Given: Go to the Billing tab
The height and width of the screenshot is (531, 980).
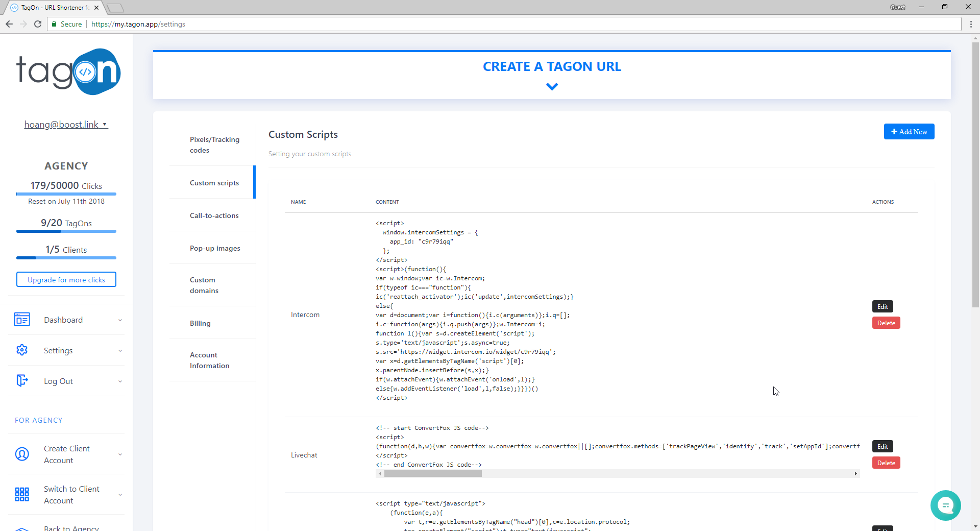Looking at the screenshot, I should [212, 323].
